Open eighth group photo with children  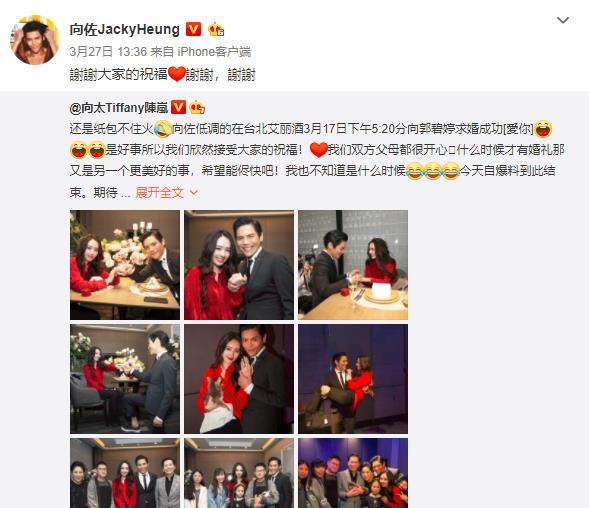239,473
